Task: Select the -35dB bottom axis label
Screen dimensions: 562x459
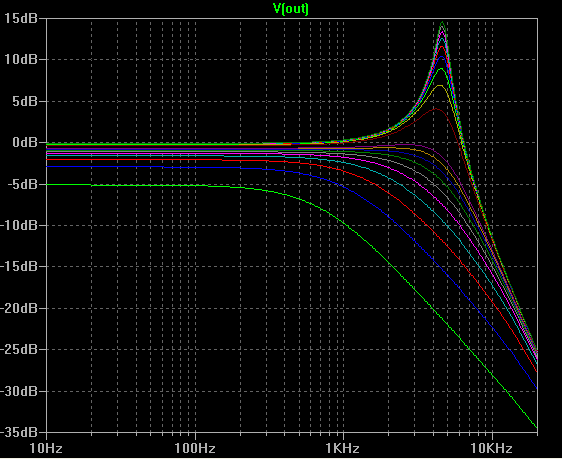Action: [x=19, y=432]
